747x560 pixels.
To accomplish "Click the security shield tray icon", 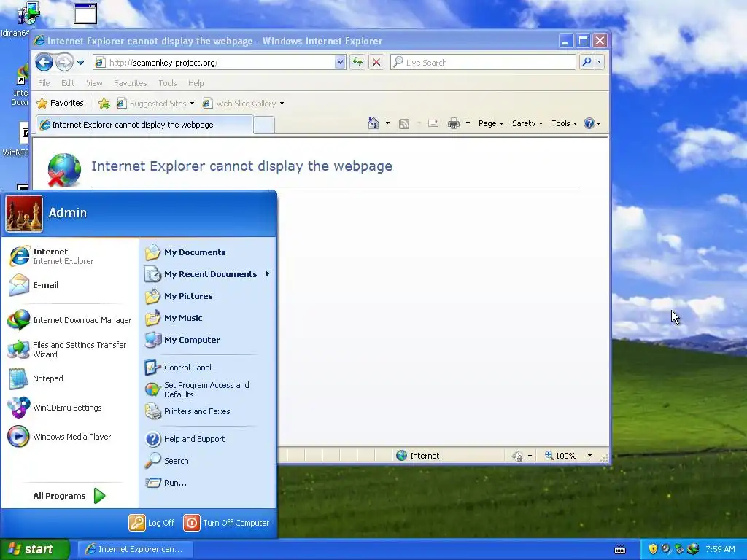I will pyautogui.click(x=653, y=549).
